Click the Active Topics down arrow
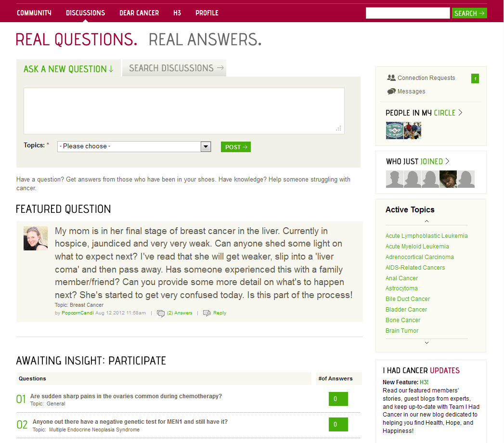 pyautogui.click(x=426, y=343)
